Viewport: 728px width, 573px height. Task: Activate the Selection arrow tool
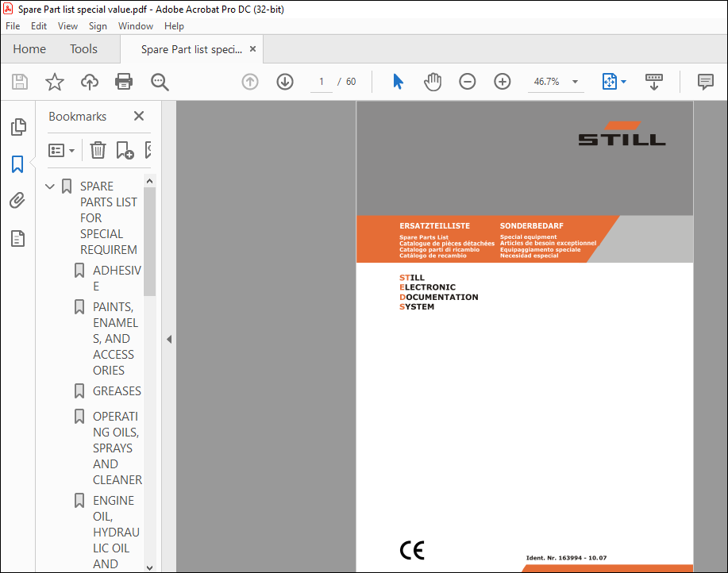click(x=398, y=82)
